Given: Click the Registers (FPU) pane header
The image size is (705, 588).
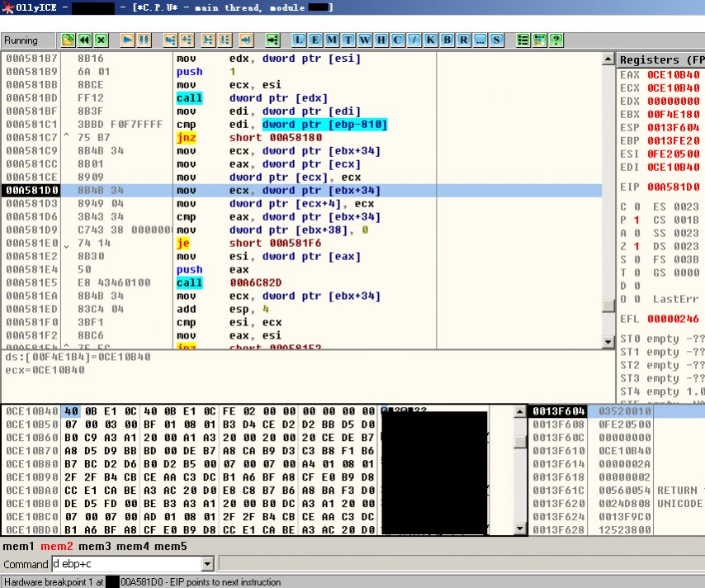Looking at the screenshot, I should pos(661,59).
